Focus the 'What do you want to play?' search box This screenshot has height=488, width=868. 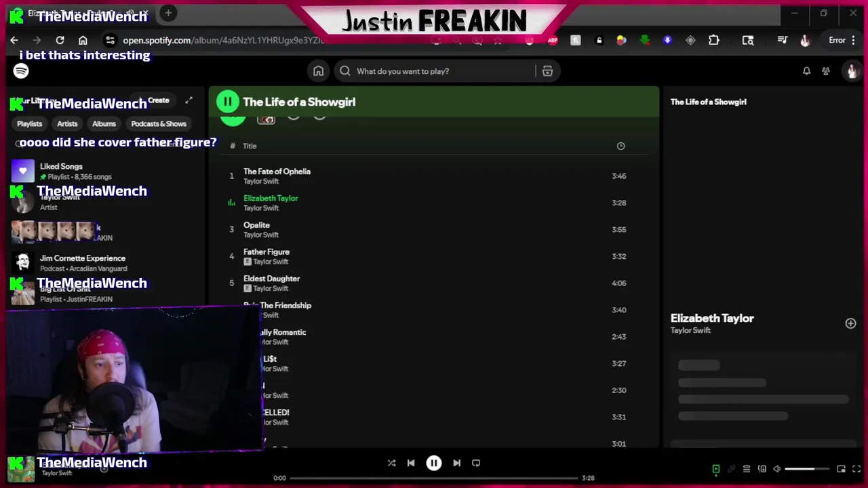(434, 71)
